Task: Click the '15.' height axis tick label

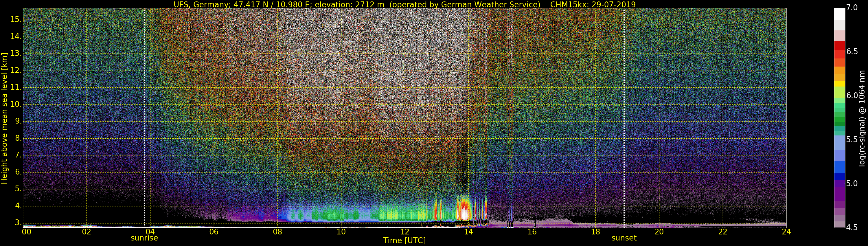Action: 16,20
